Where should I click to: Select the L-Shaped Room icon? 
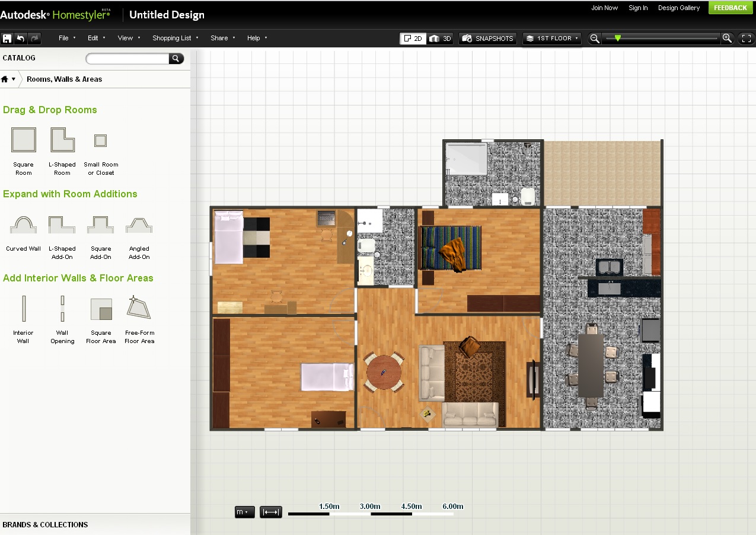[x=62, y=140]
